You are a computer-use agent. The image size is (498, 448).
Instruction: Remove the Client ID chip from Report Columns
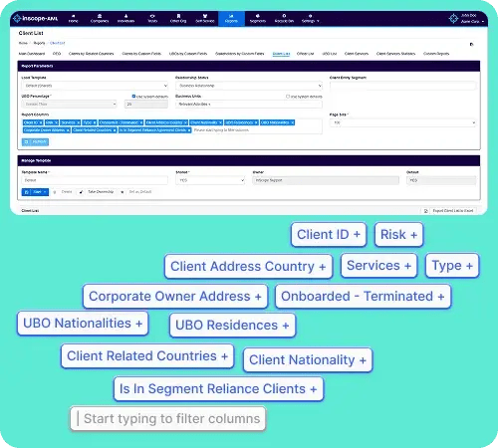[41, 122]
